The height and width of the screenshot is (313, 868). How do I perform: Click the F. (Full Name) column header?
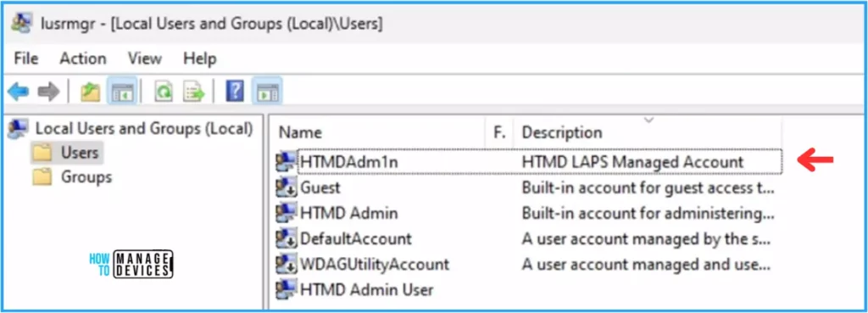coord(499,133)
